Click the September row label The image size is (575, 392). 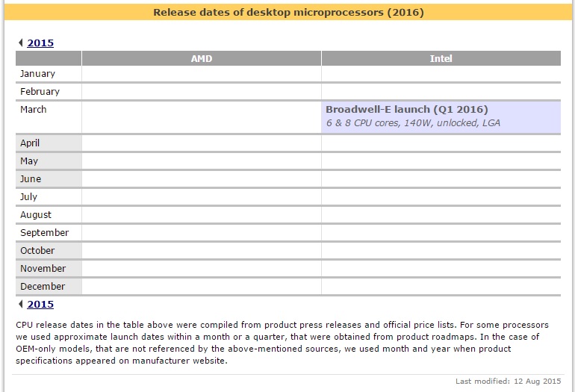click(44, 233)
